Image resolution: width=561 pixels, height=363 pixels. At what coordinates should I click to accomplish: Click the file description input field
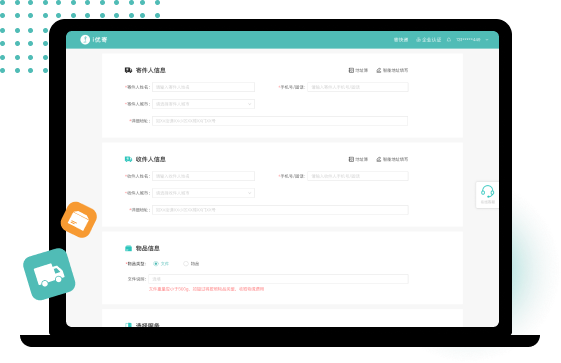[278, 279]
